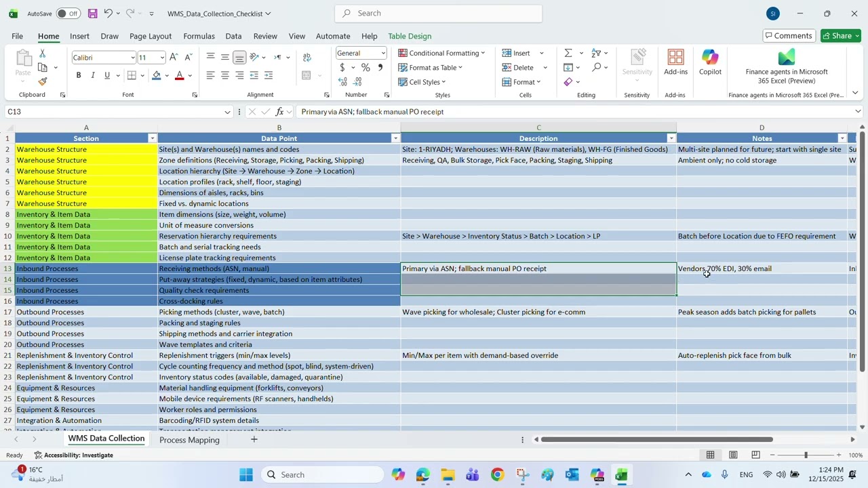Viewport: 868px width, 488px height.
Task: Switch to the Table Design tab
Action: click(410, 36)
